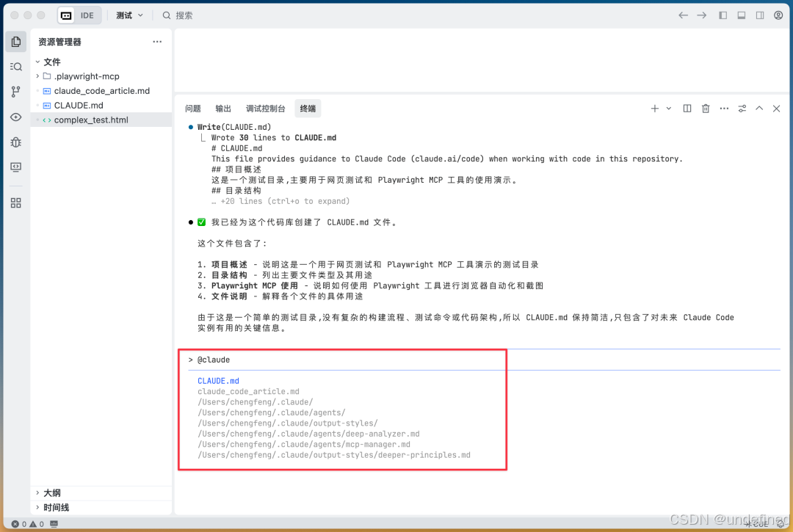Open the source control branch icon
The width and height of the screenshot is (793, 532).
click(x=15, y=92)
